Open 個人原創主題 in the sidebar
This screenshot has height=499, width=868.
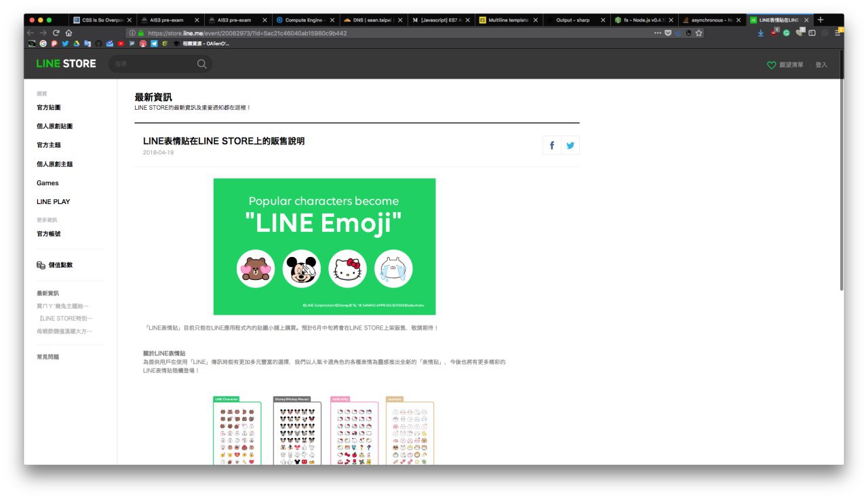point(55,164)
